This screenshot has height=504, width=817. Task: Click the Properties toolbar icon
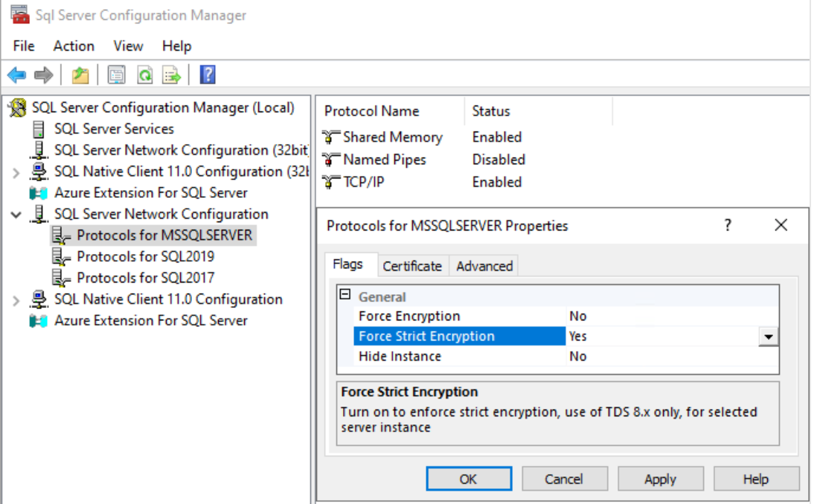[116, 75]
